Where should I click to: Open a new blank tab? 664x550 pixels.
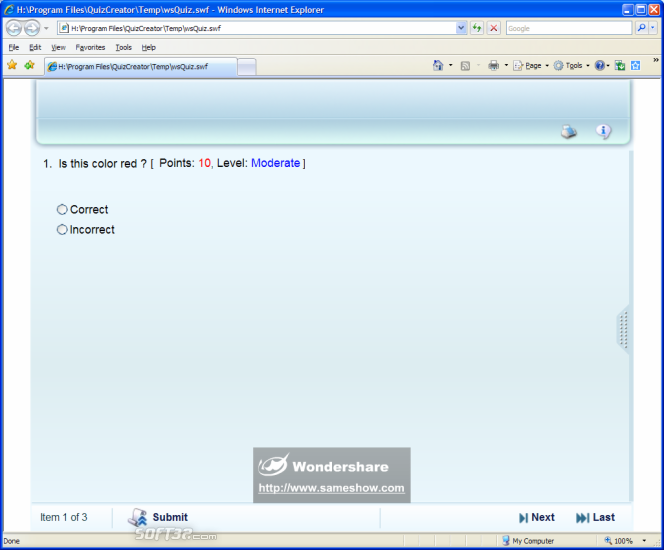[x=247, y=67]
